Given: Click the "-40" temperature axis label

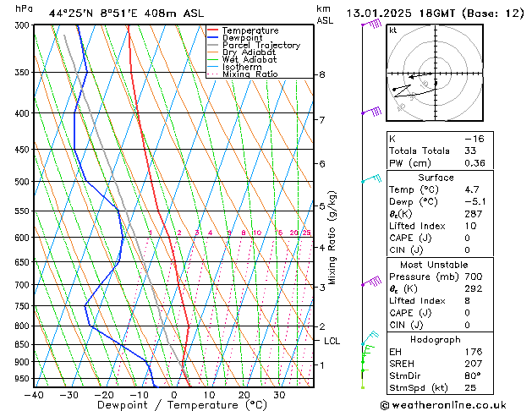Looking at the screenshot, I should click(34, 395).
